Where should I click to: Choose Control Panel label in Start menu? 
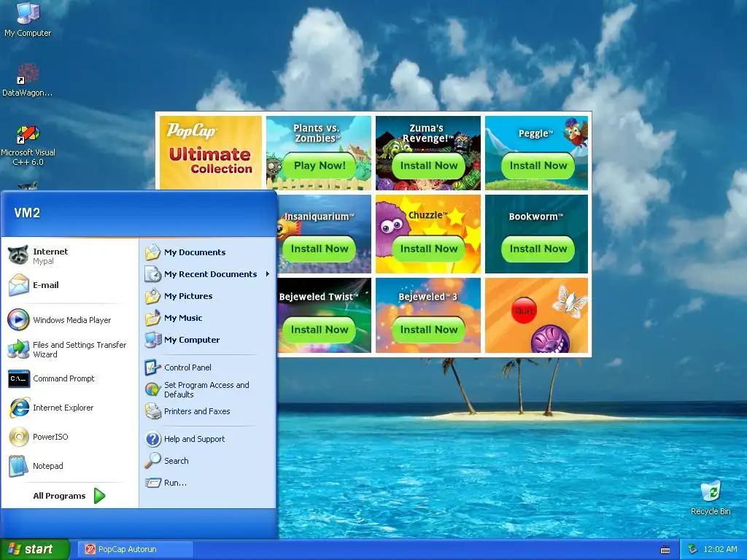(x=187, y=367)
